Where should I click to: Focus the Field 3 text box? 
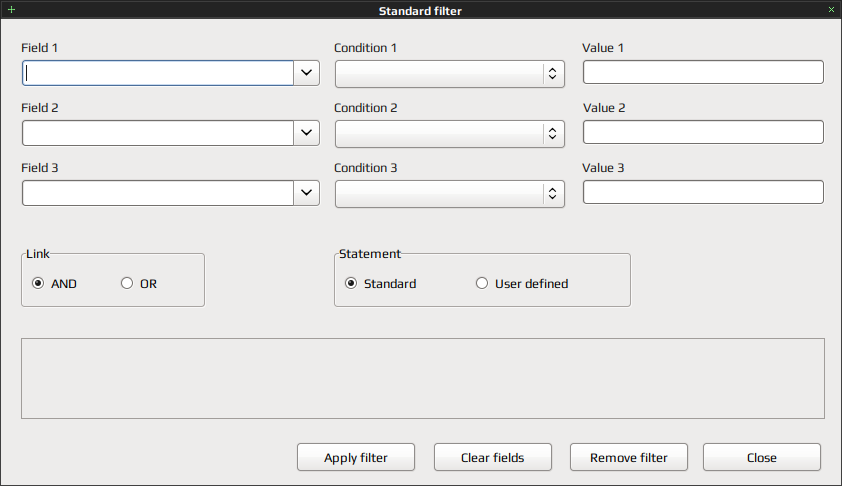pos(158,193)
